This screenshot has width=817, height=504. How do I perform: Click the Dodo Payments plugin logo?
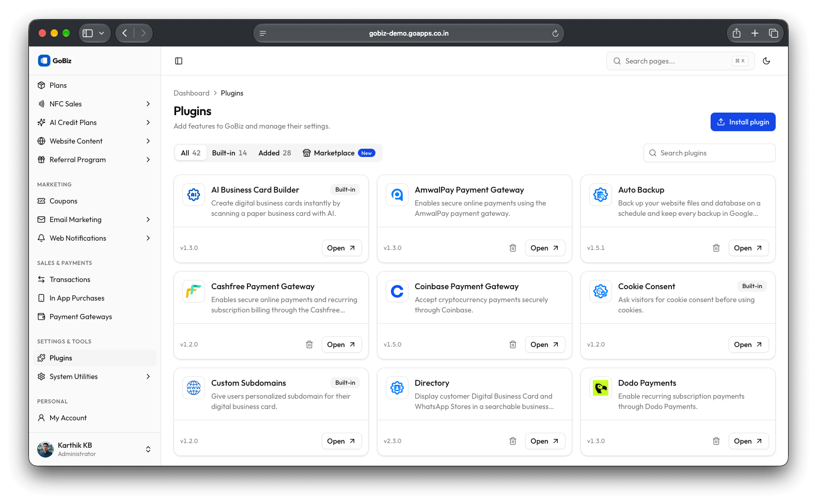[601, 388]
